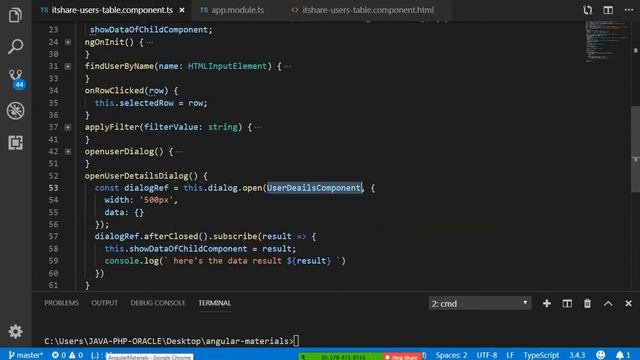
Task: Create a new terminal with plus icon
Action: [x=547, y=303]
